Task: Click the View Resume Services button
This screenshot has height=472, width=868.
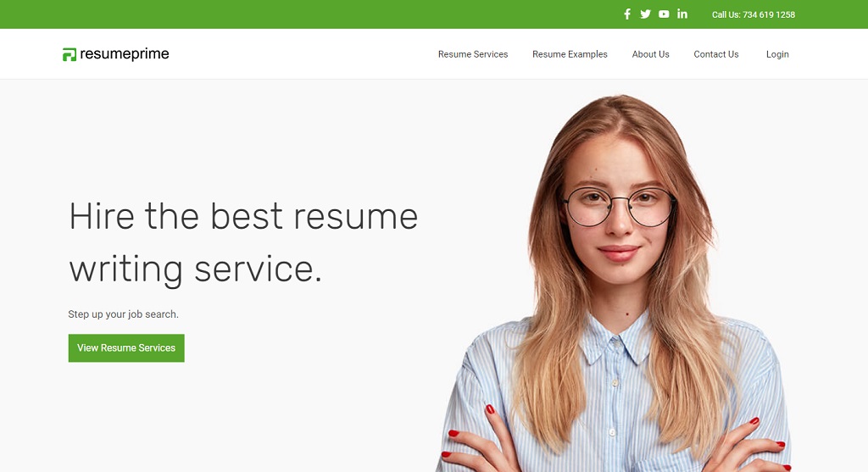Action: click(x=126, y=348)
